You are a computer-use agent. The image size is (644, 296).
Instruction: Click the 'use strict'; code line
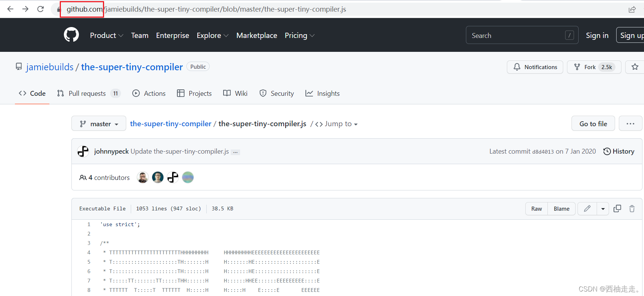pyautogui.click(x=120, y=224)
